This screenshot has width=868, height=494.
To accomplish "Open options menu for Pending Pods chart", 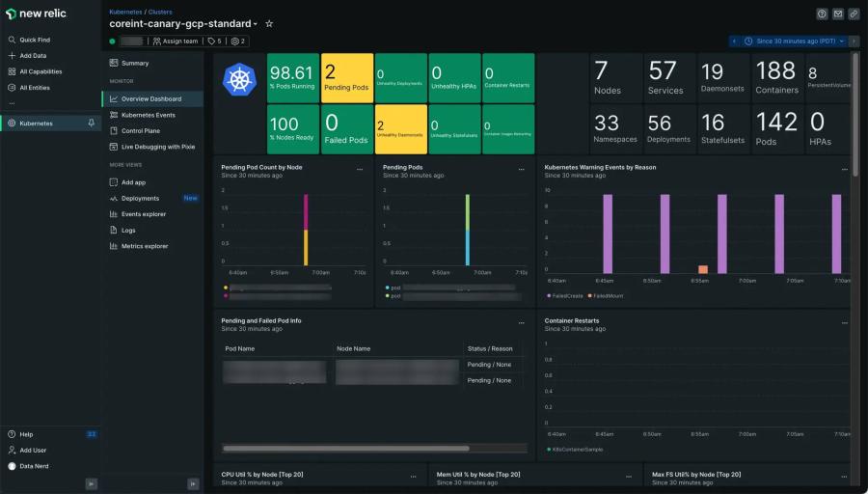I will click(522, 170).
